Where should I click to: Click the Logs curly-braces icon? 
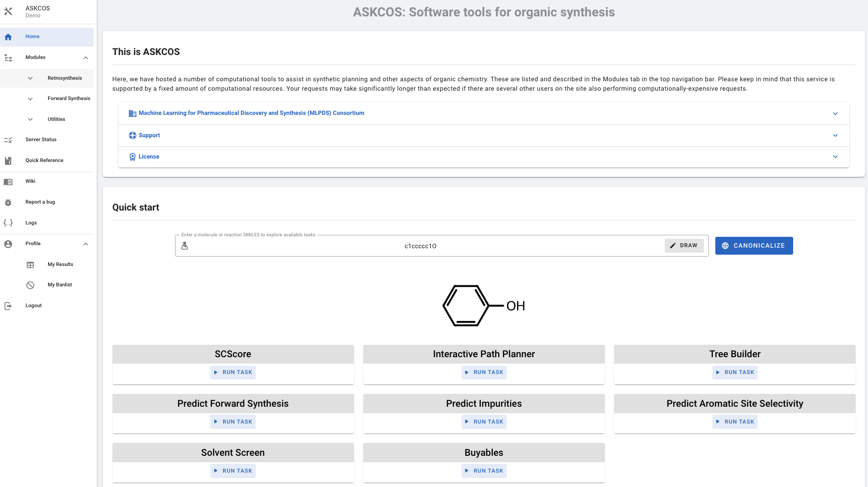(x=8, y=223)
